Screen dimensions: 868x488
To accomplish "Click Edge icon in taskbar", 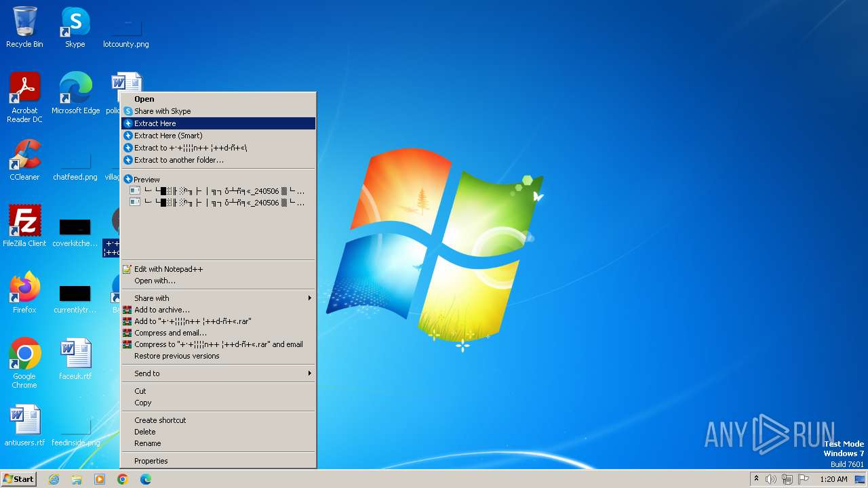I will 146,479.
